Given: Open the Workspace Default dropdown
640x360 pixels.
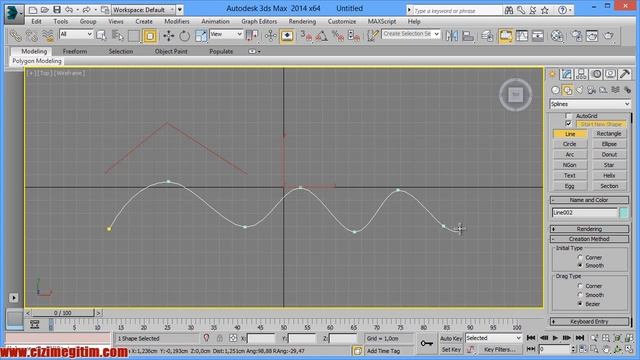Looking at the screenshot, I should (143, 9).
